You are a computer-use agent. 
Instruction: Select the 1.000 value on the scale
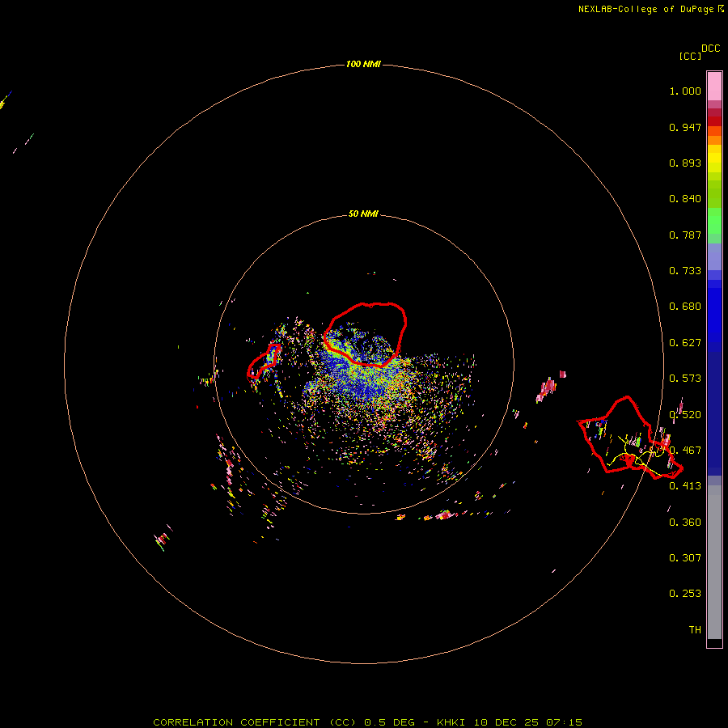685,91
